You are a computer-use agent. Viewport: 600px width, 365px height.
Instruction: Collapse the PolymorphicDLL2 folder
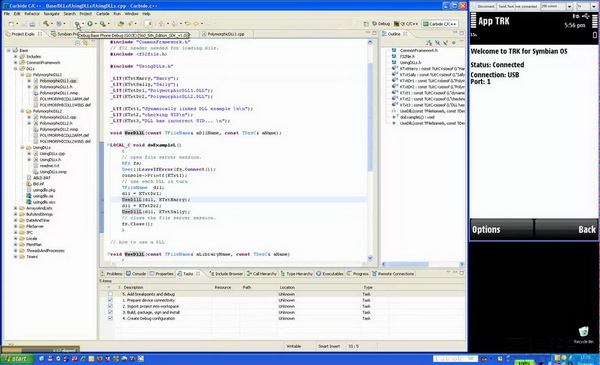[x=23, y=111]
